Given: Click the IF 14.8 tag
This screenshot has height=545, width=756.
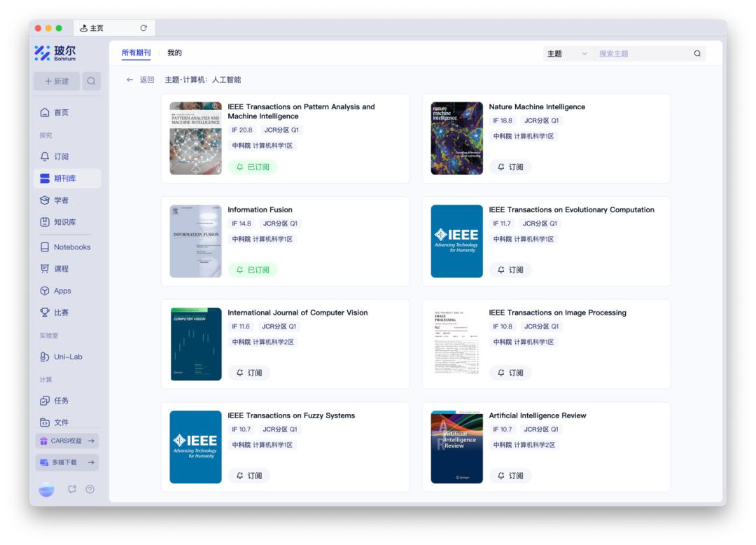Looking at the screenshot, I should click(241, 223).
